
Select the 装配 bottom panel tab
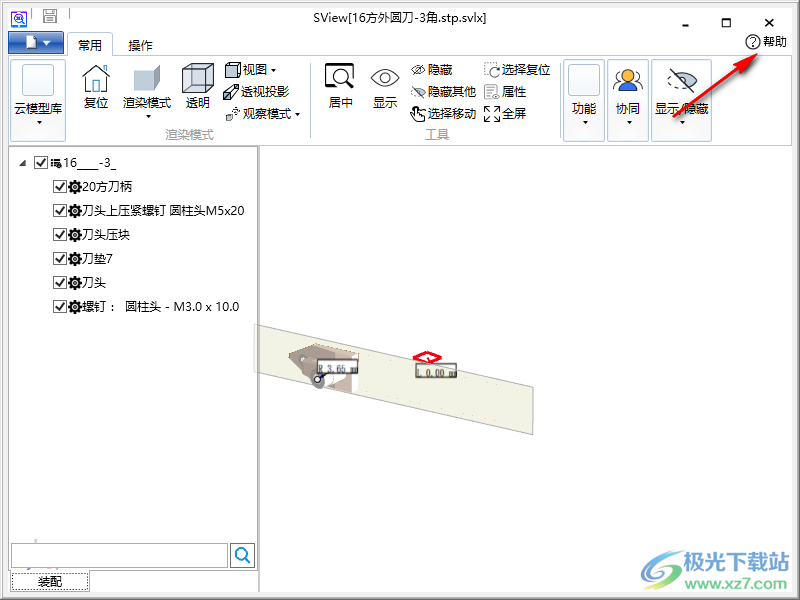pyautogui.click(x=50, y=581)
